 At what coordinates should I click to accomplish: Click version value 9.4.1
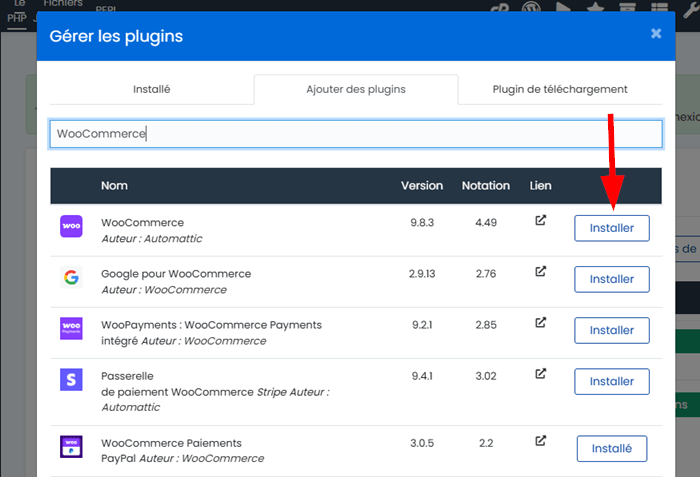422,376
